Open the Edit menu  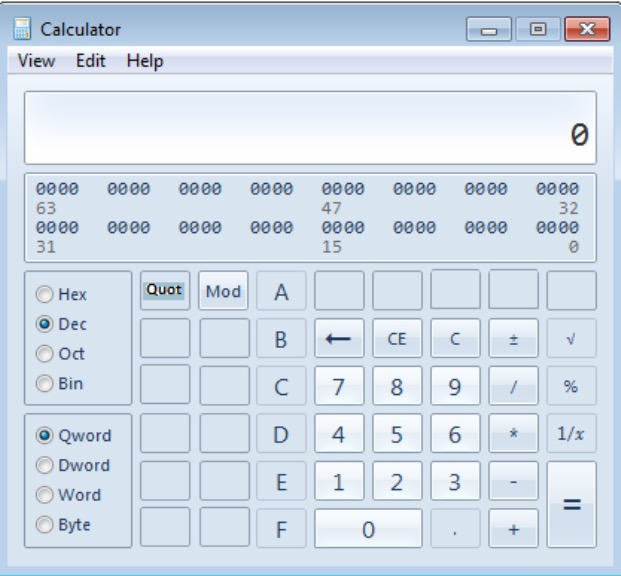coord(91,61)
